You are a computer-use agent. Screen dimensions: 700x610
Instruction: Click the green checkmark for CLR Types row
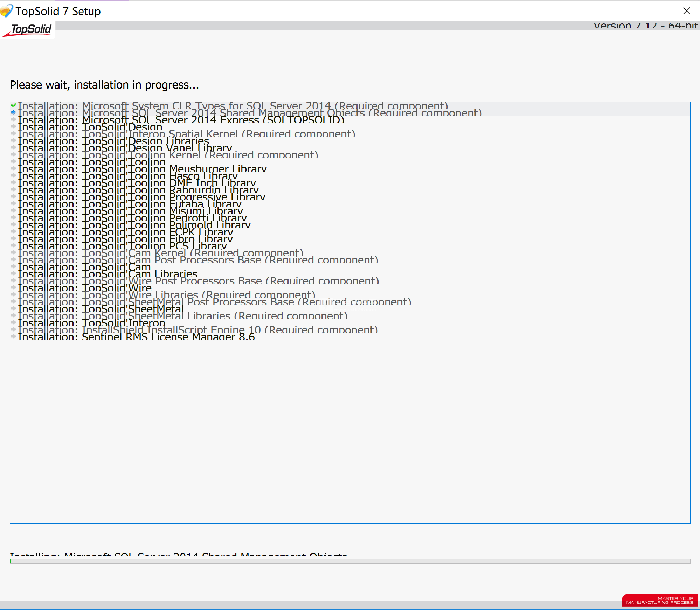[14, 105]
